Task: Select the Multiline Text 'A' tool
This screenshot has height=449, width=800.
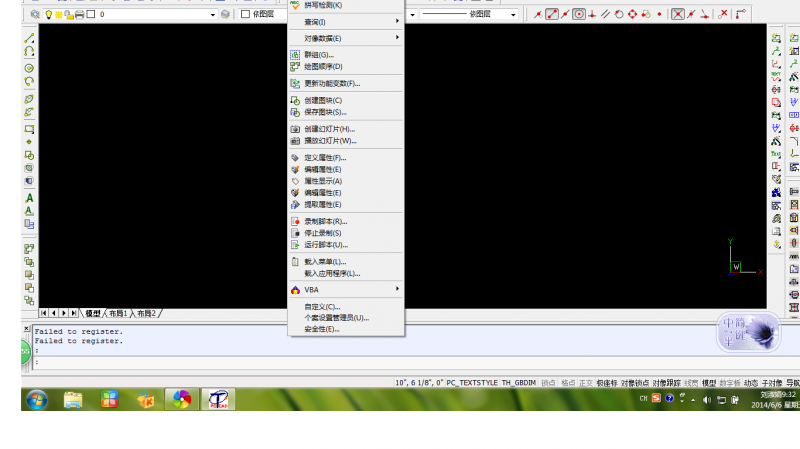Action: pyautogui.click(x=29, y=198)
